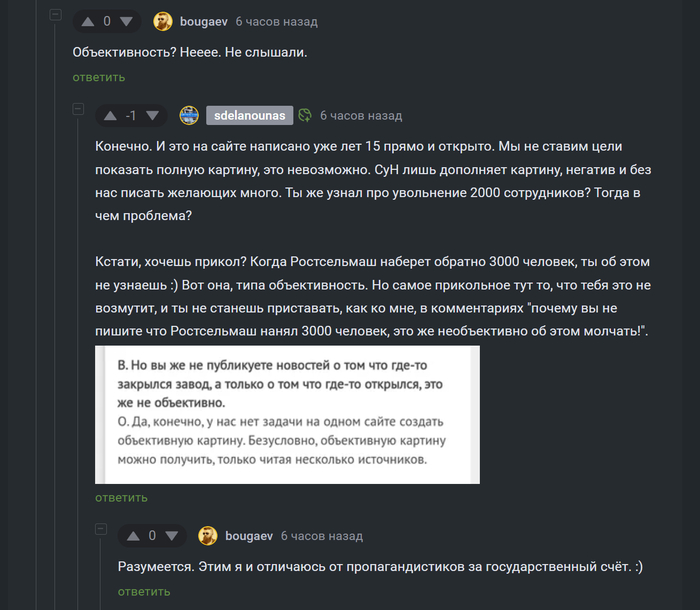Open the sdelanounas username tag
The width and height of the screenshot is (700, 610).
[x=250, y=116]
